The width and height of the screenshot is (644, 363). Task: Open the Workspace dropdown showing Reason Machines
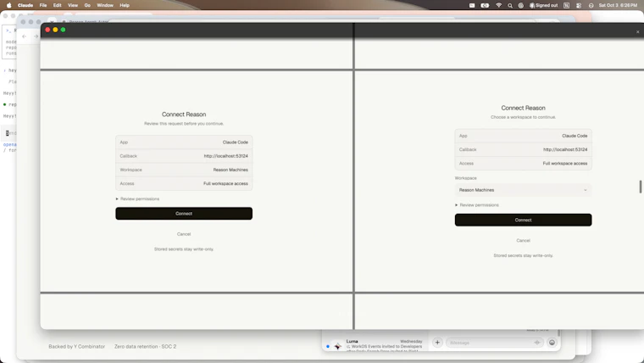[x=523, y=190]
